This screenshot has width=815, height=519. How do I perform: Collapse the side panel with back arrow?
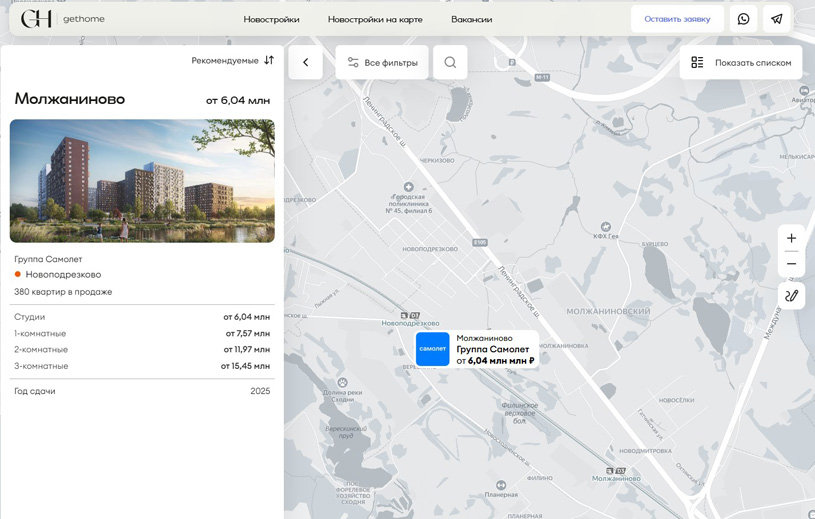(x=306, y=63)
